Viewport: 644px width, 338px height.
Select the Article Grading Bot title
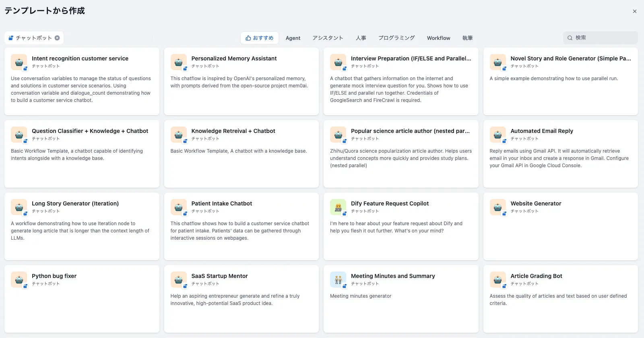pos(536,276)
